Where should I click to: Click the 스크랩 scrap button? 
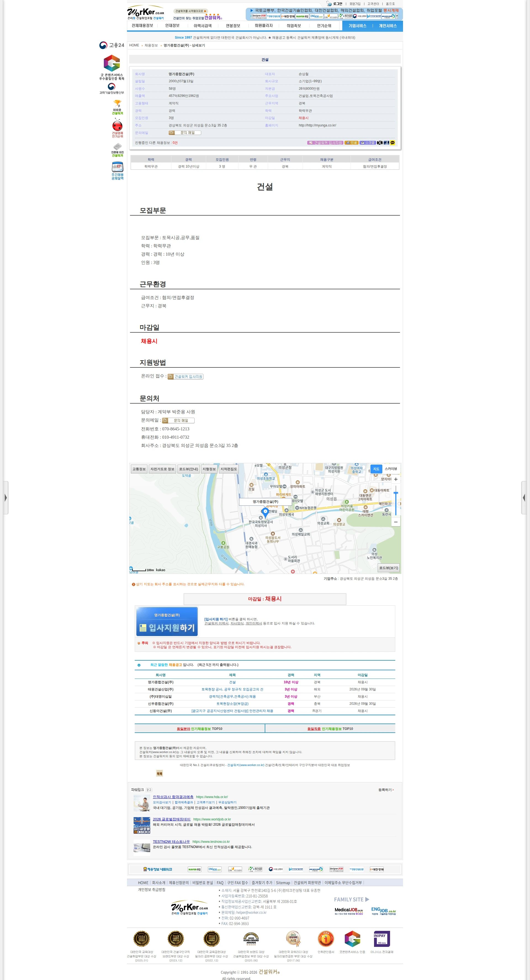pyautogui.click(x=367, y=143)
